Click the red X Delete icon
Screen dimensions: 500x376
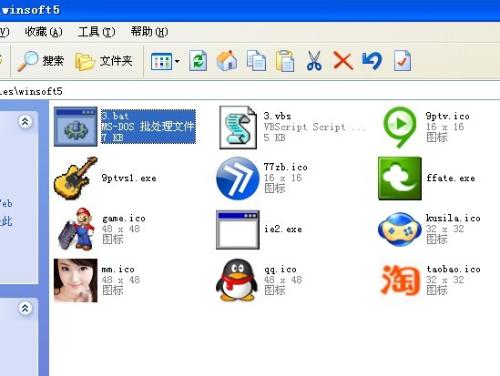343,61
